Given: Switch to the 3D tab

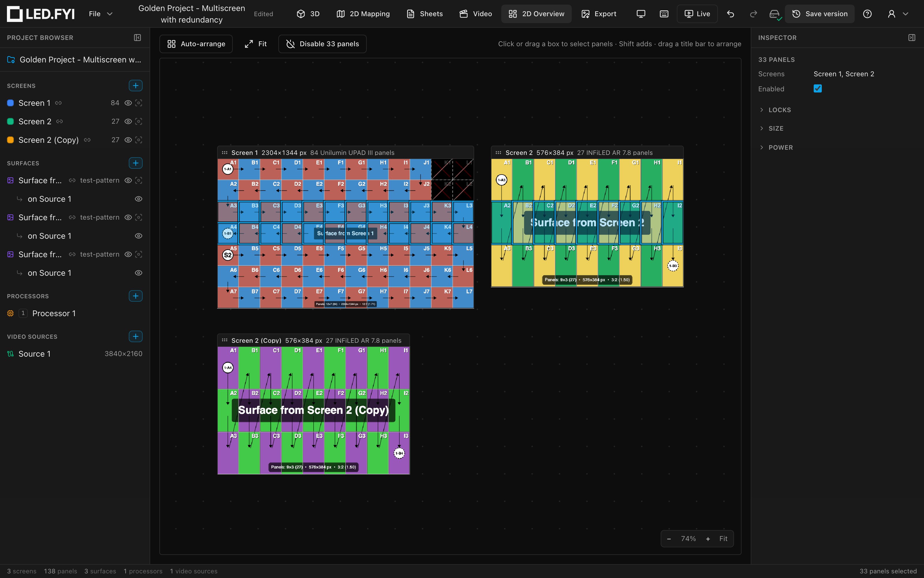Looking at the screenshot, I should (308, 14).
